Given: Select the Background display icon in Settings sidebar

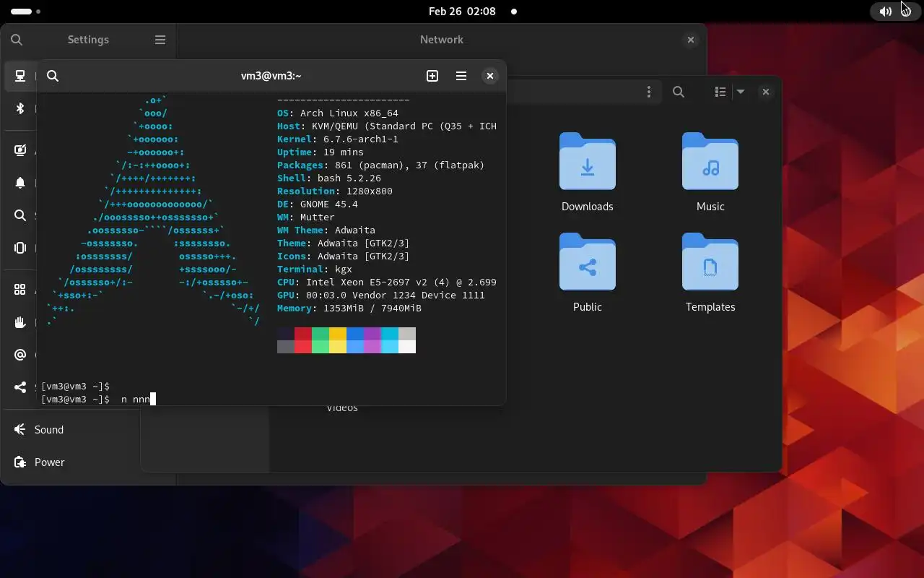Looking at the screenshot, I should 20,150.
